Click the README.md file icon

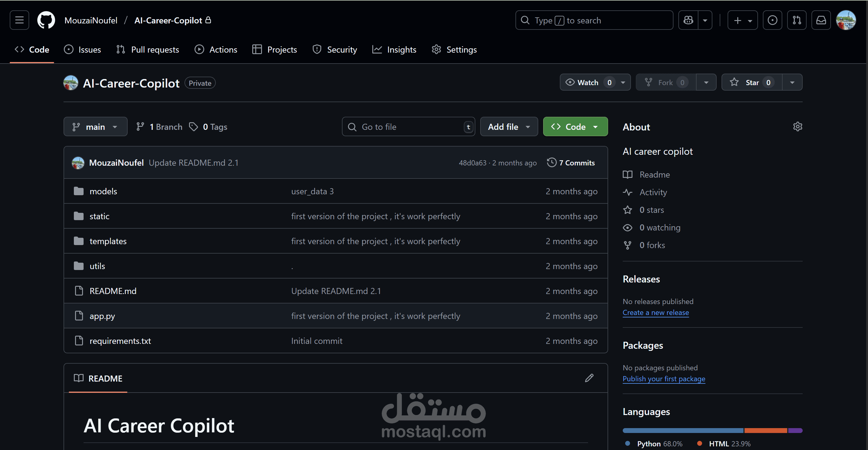click(x=79, y=291)
